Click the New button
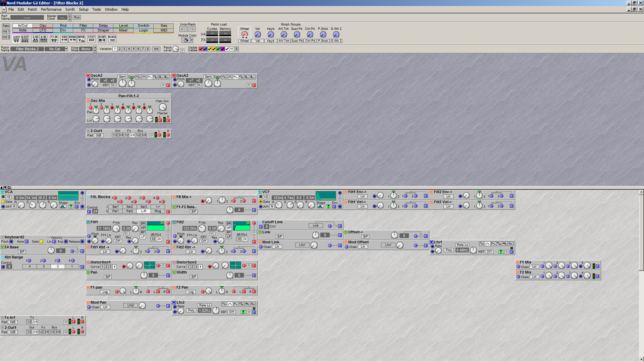The width and height of the screenshot is (644, 362). click(6, 26)
